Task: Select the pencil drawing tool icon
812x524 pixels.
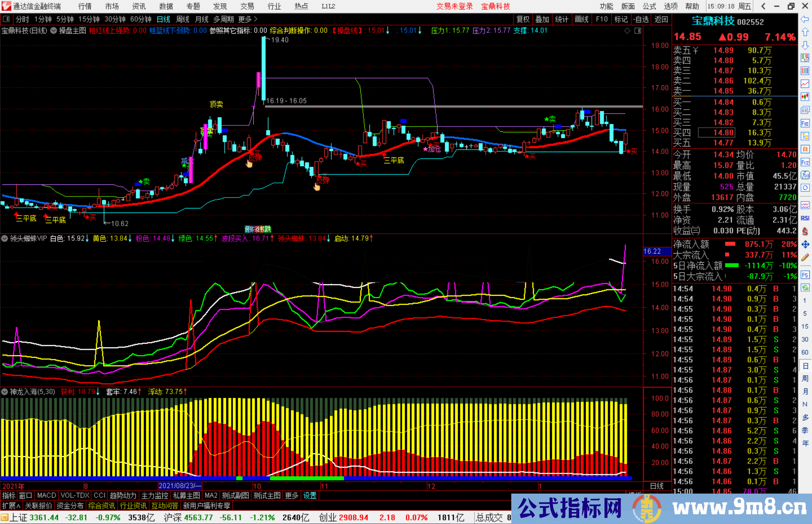Action: point(805,257)
